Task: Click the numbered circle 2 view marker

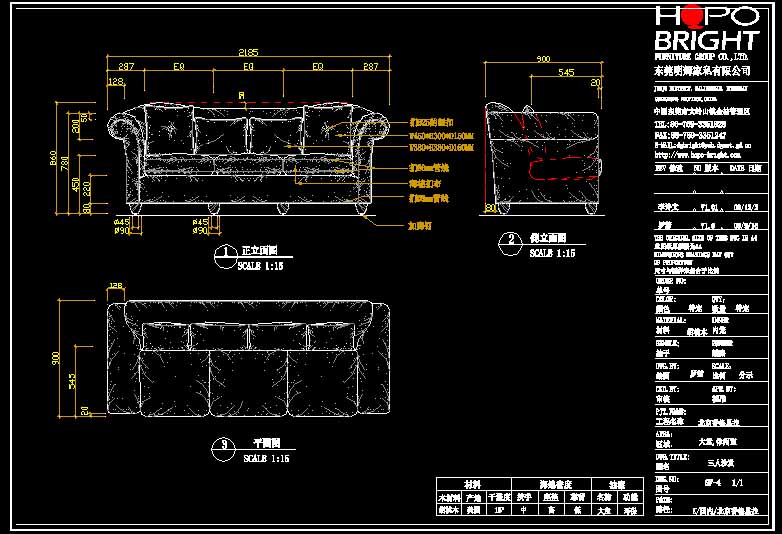Action: click(511, 243)
